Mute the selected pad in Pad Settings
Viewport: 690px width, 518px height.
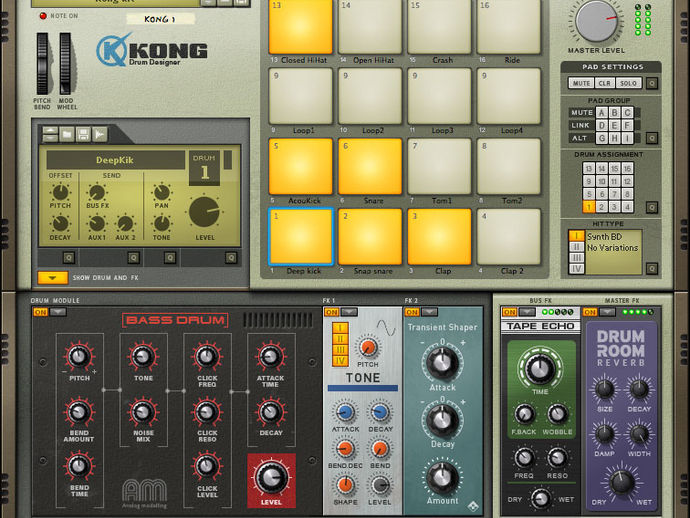point(581,83)
